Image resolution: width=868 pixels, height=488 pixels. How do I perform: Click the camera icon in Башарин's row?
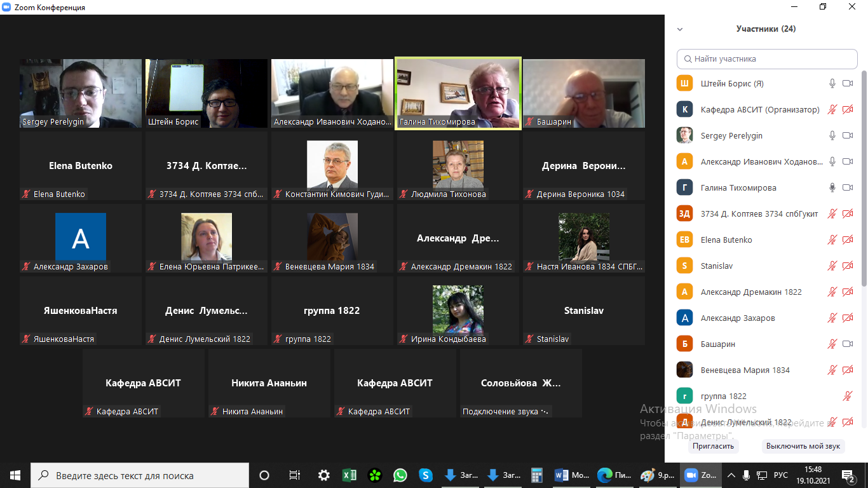[848, 344]
